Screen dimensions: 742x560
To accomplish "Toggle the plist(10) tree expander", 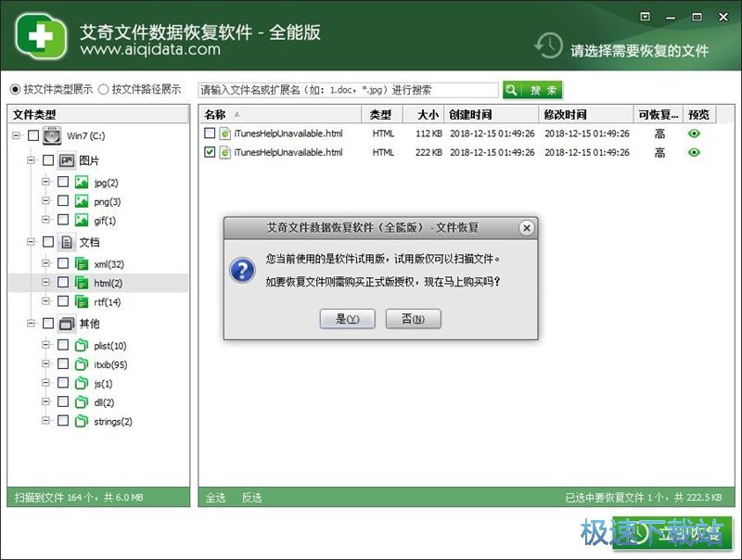I will (x=45, y=345).
